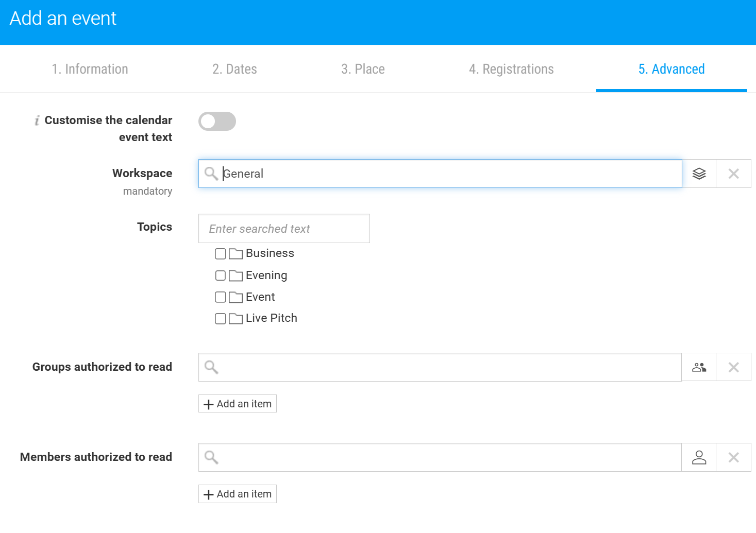Open group picker icon for Groups authorized
The width and height of the screenshot is (756, 533).
(x=699, y=367)
